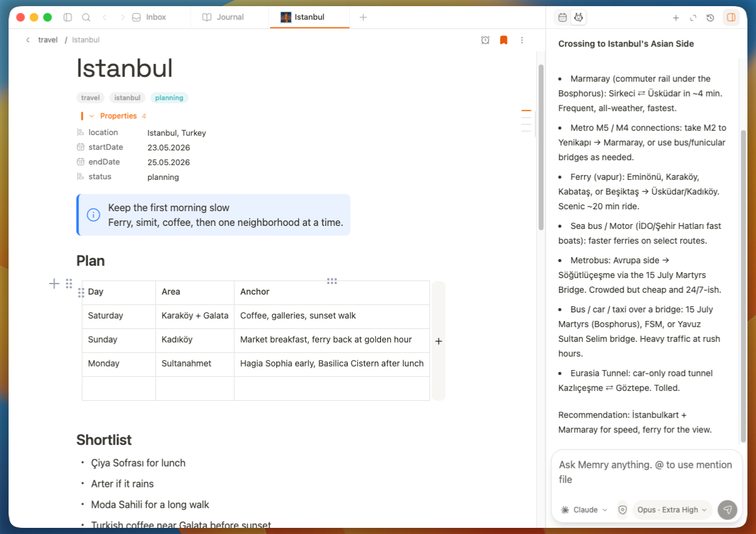This screenshot has height=534, width=756.
Task: Click the property icon beside status
Action: pos(80,177)
